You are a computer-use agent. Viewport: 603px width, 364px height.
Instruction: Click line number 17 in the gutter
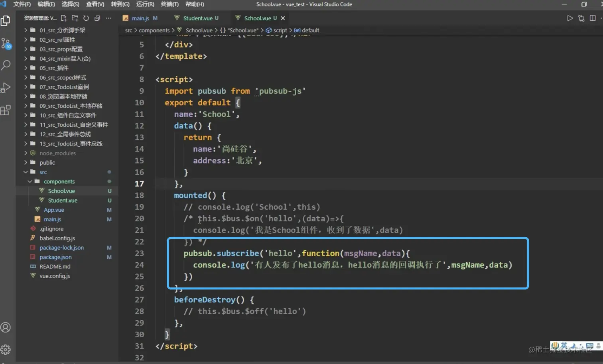pyautogui.click(x=139, y=184)
